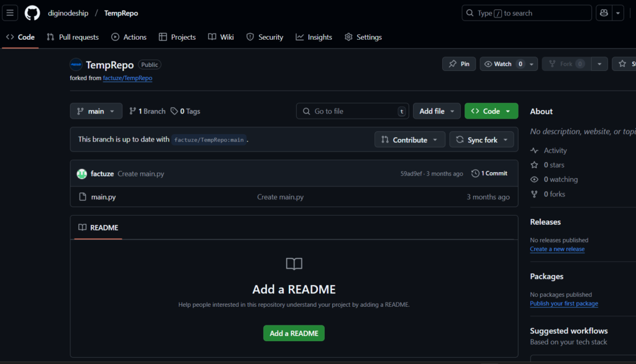The height and width of the screenshot is (364, 636).
Task: Follow the Create a new release link
Action: point(557,249)
